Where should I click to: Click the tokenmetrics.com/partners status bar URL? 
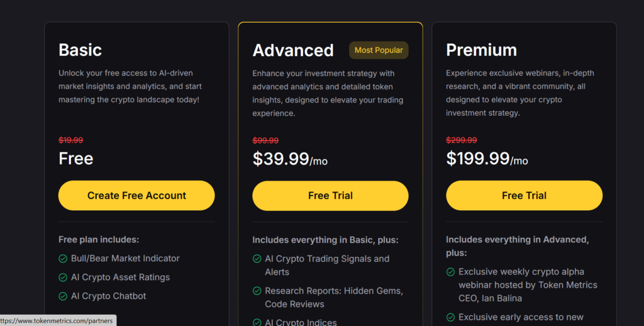click(x=58, y=321)
